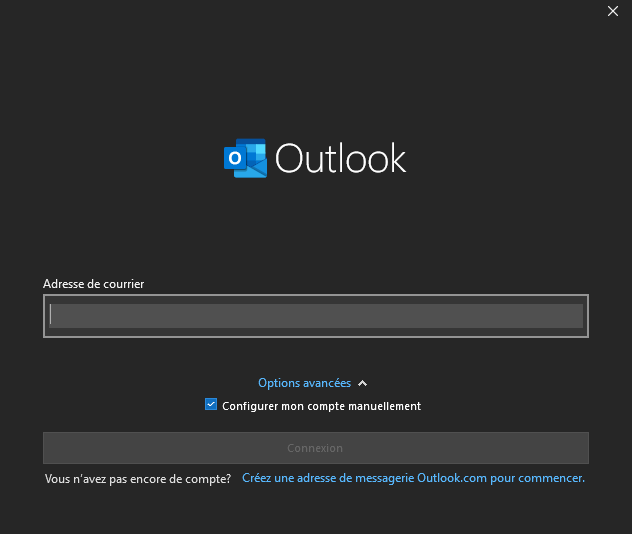Place cursor in the email address input box

click(316, 316)
